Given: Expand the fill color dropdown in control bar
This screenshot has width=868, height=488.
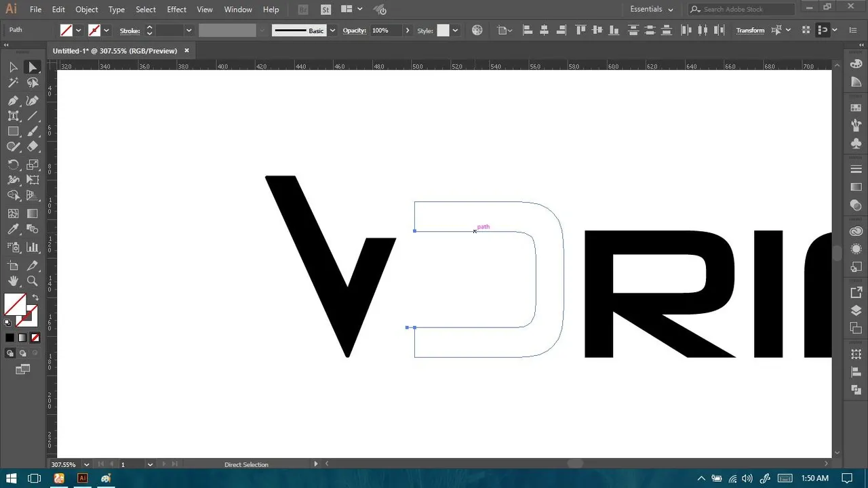Looking at the screenshot, I should click(79, 30).
